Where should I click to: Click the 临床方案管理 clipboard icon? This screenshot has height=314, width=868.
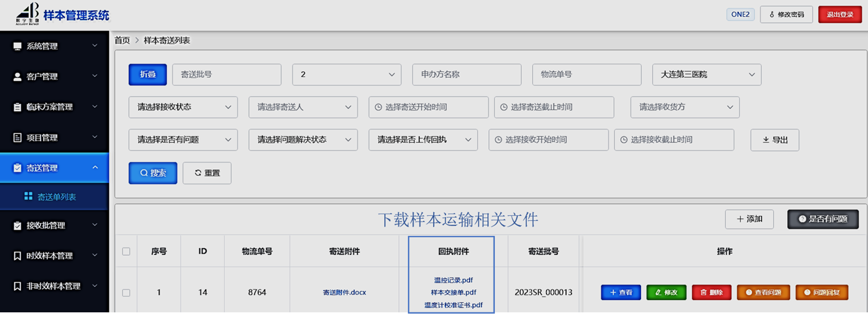(x=17, y=107)
